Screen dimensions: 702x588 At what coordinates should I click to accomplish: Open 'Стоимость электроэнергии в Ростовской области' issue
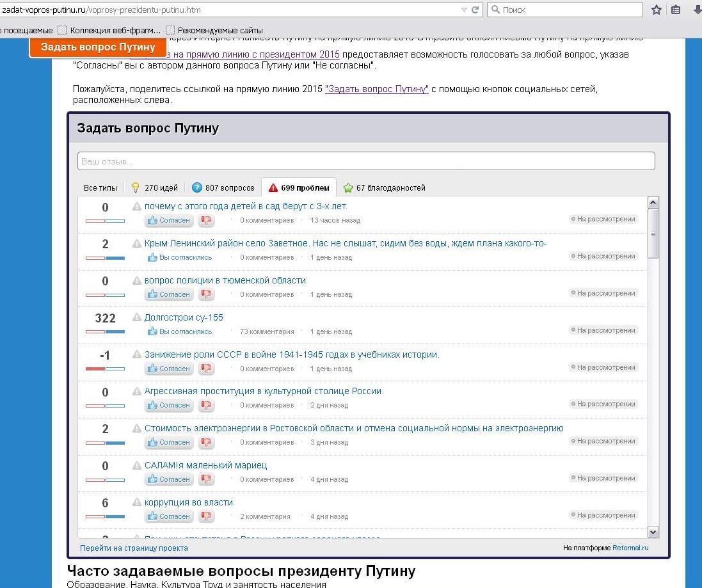(x=354, y=428)
